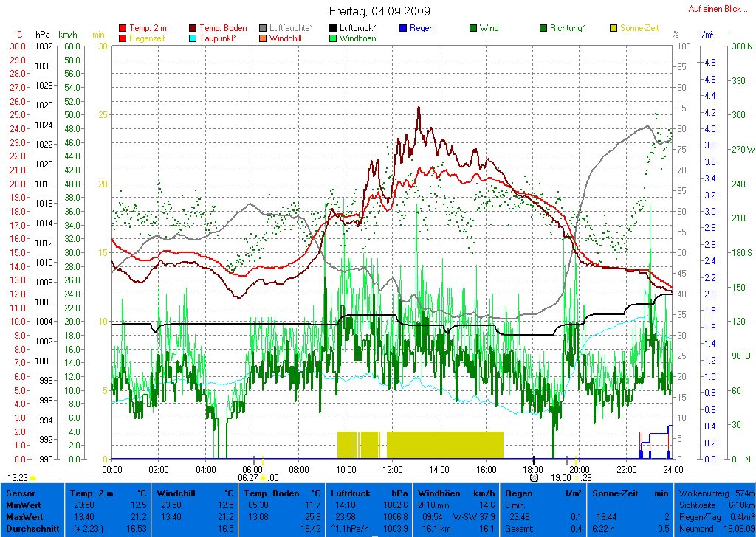
Task: Click the red Temp. 2 m legend square
Action: pos(123,29)
